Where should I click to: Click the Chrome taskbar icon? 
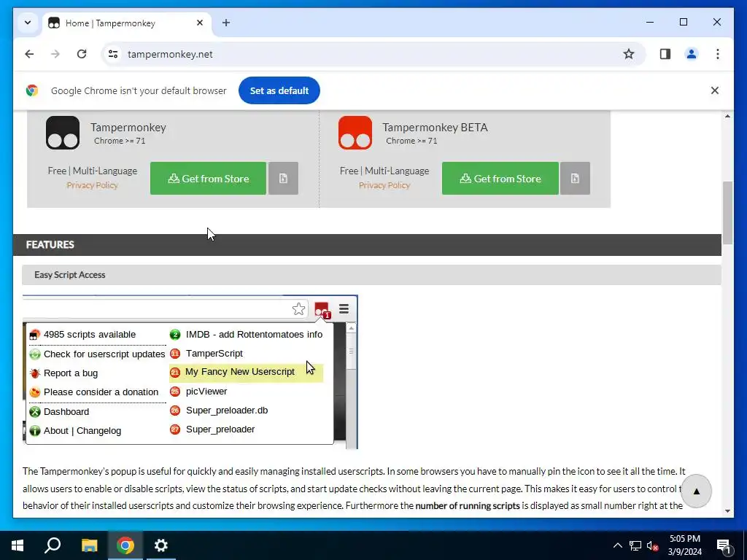[125, 545]
